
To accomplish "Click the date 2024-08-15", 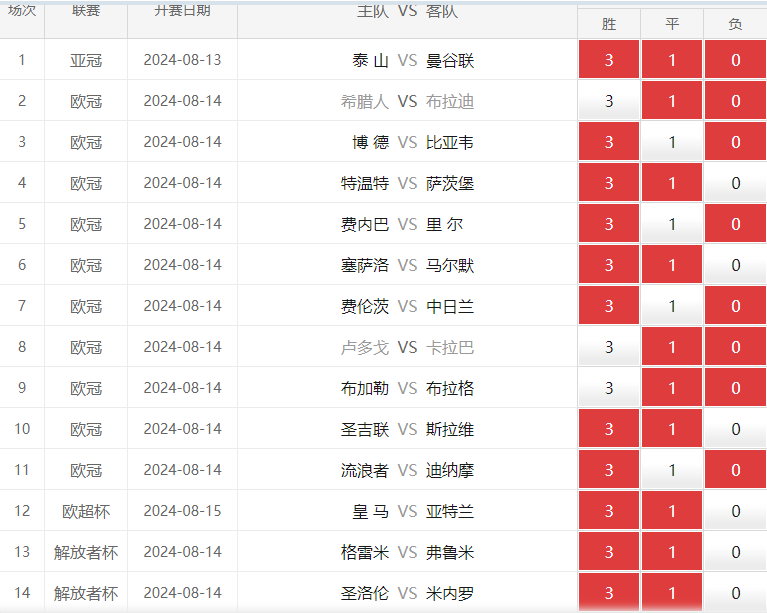I will click(182, 511).
